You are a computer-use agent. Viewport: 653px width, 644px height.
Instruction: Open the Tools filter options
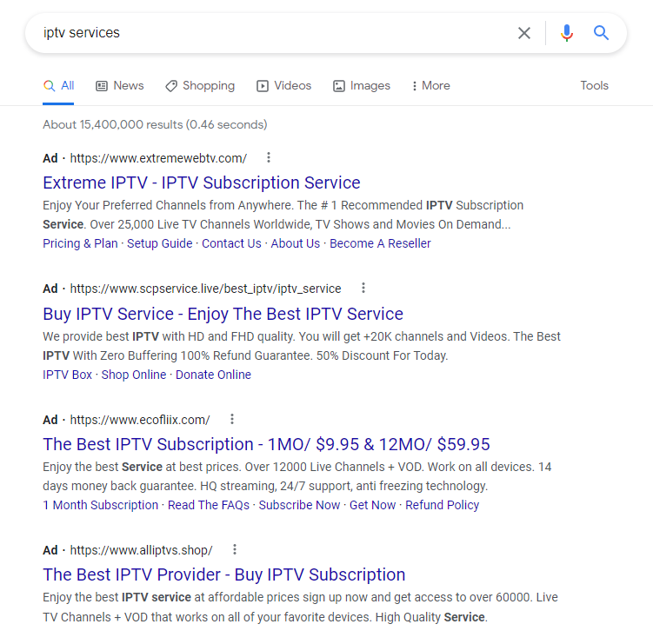(594, 86)
